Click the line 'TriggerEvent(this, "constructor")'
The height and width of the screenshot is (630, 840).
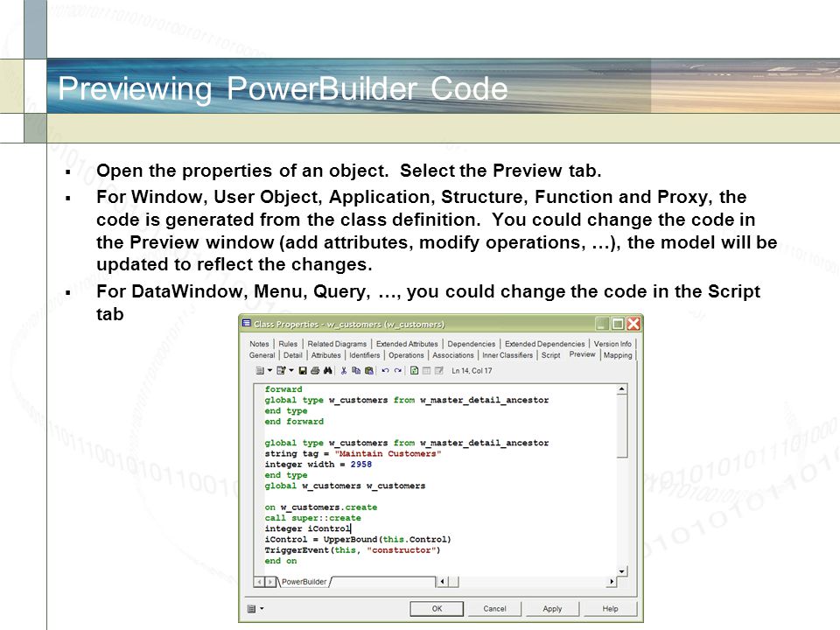coord(353,550)
